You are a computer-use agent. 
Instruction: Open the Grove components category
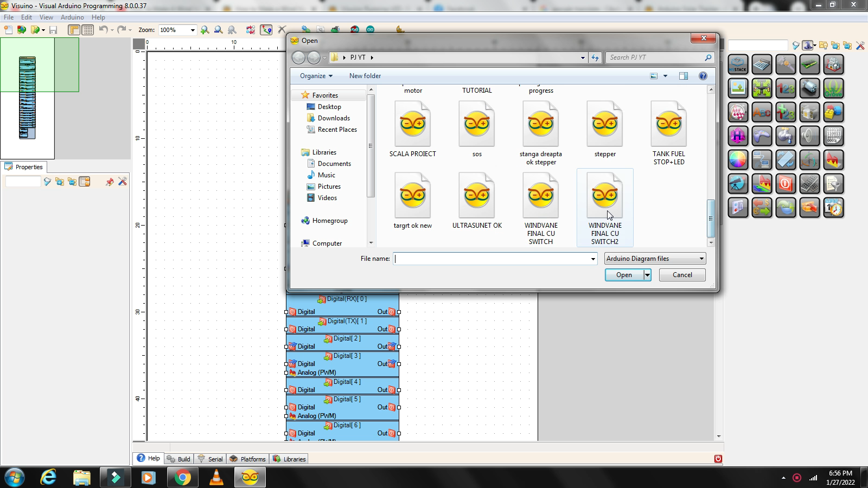point(833,89)
